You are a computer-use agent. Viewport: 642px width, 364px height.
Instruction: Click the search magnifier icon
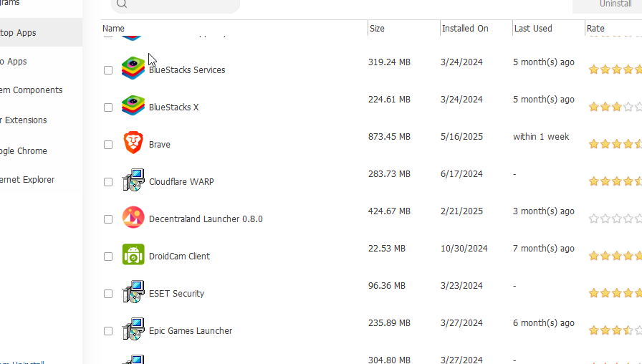coord(122,4)
